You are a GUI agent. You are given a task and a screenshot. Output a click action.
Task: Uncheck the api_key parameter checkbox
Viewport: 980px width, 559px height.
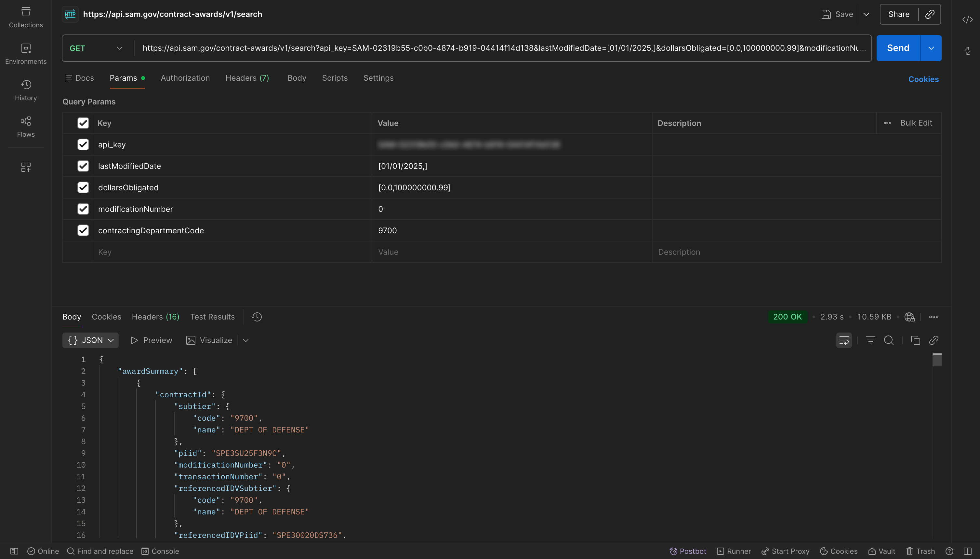tap(83, 144)
